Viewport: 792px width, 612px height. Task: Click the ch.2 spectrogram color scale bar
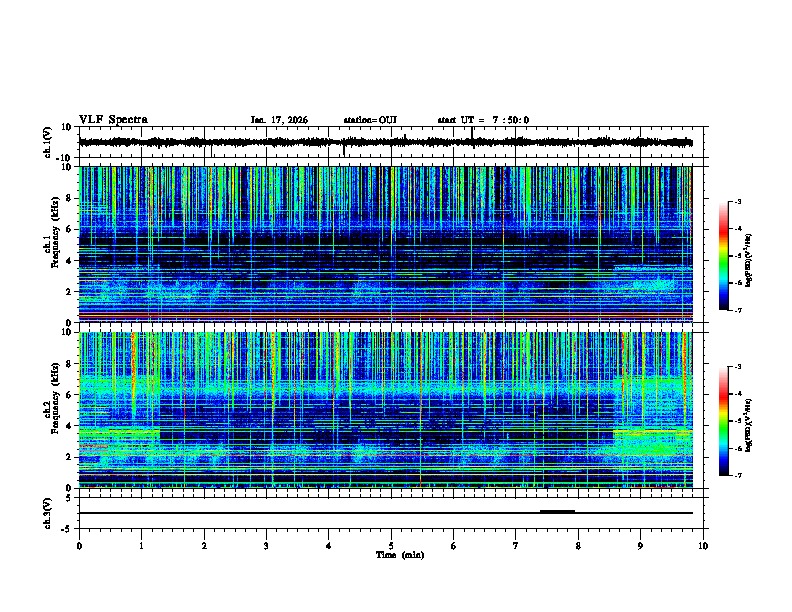click(724, 421)
